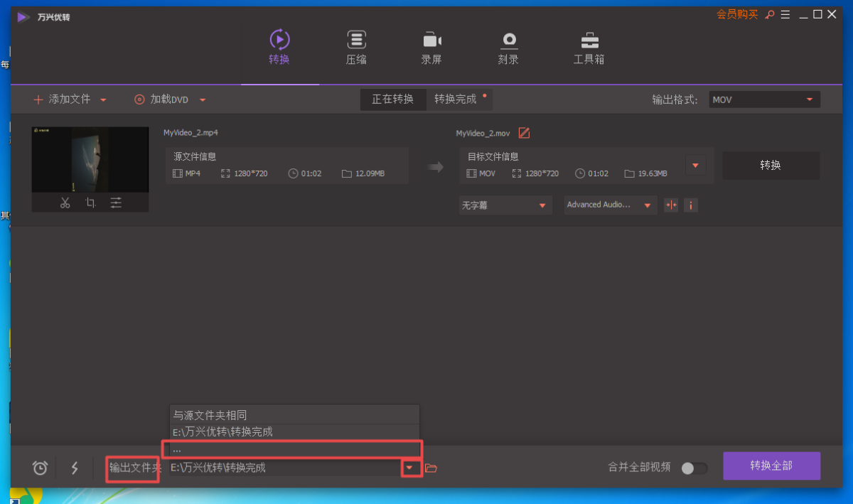This screenshot has width=853, height=504.
Task: Open the crop tool below video thumbnail
Action: pyautogui.click(x=90, y=203)
